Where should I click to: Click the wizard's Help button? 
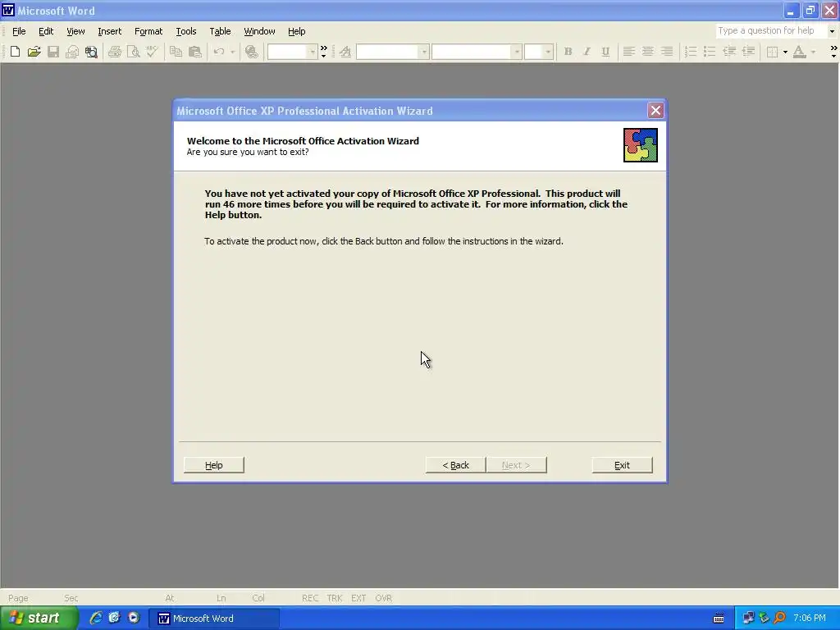pos(214,465)
